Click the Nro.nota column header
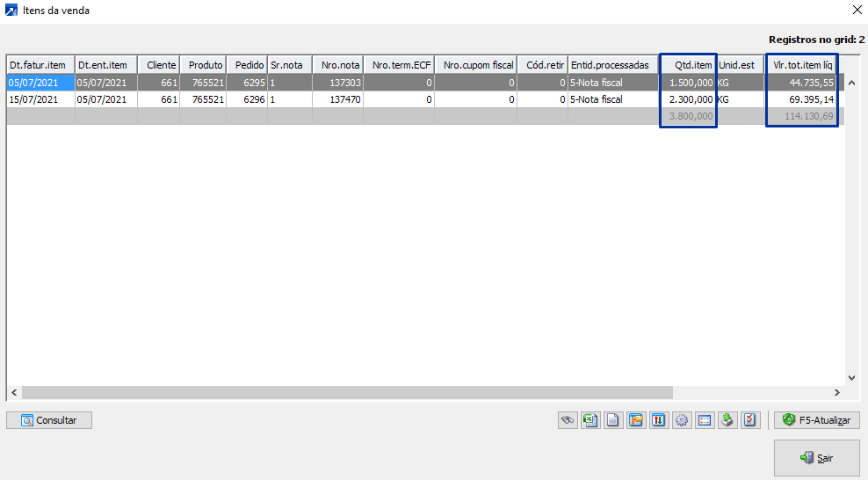 (x=337, y=65)
